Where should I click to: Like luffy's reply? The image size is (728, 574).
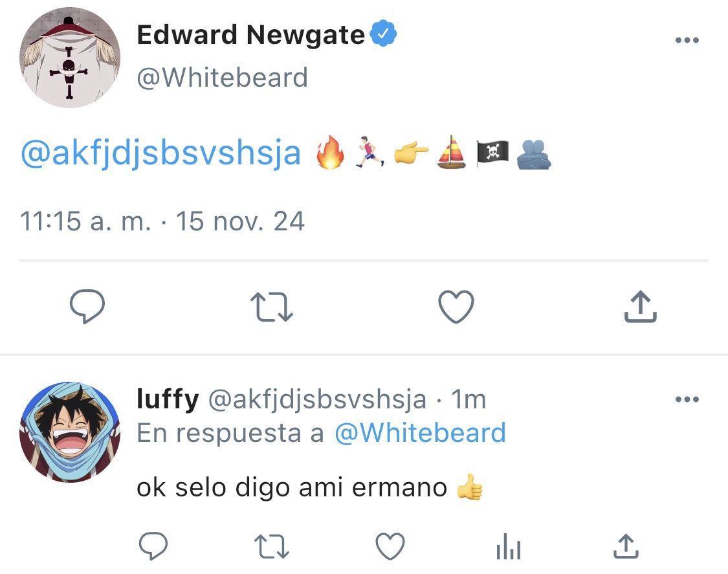tap(390, 546)
